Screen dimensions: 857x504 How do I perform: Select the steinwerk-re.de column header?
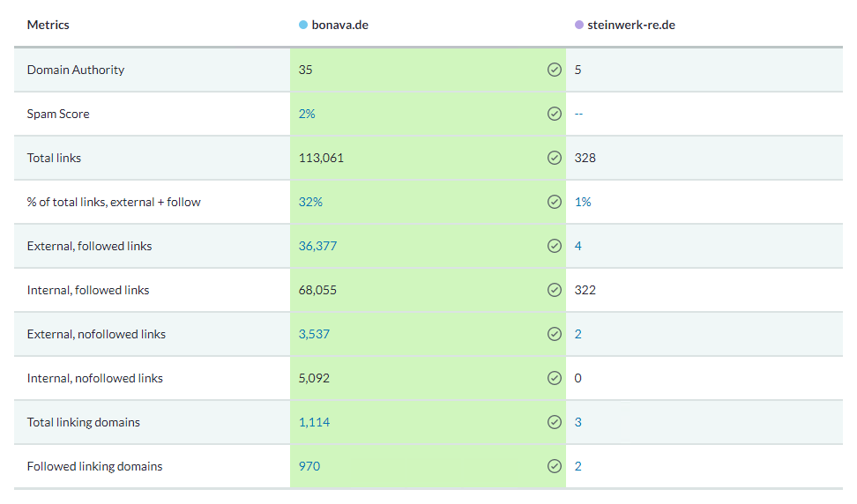point(625,25)
